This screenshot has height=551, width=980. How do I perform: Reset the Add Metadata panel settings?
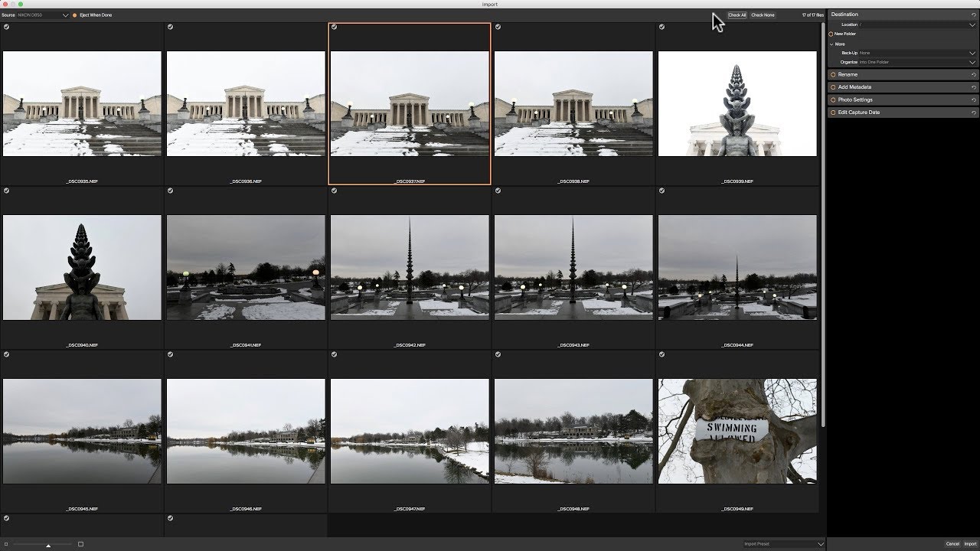(x=973, y=87)
